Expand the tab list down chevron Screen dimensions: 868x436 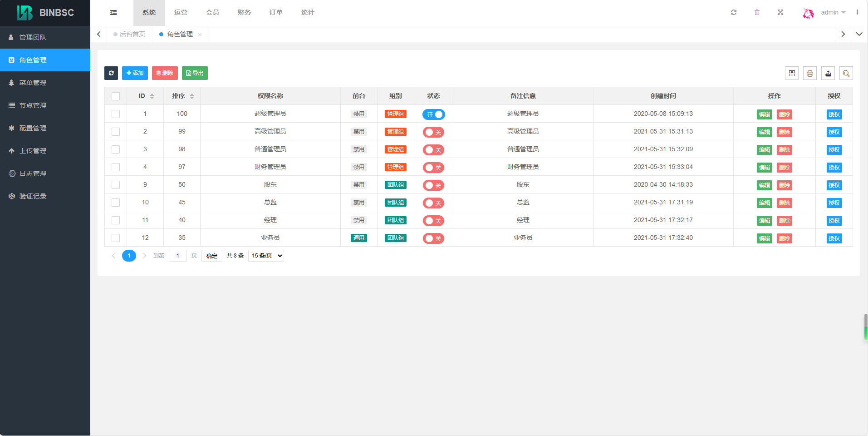pyautogui.click(x=859, y=34)
